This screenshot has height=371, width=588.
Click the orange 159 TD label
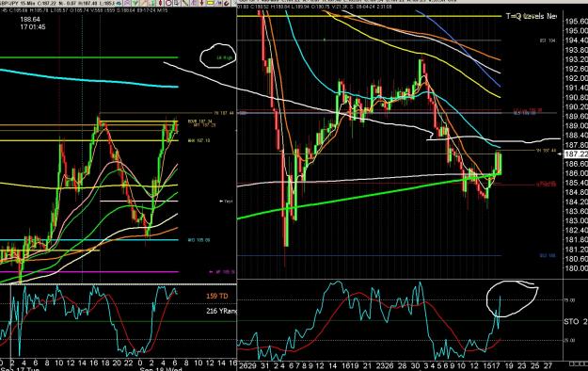click(x=216, y=296)
